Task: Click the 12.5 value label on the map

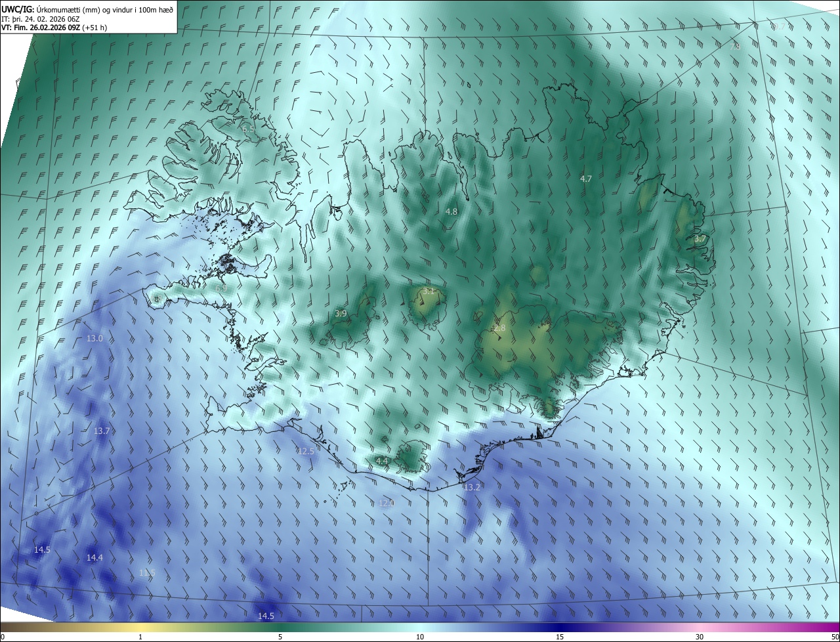Action: pos(306,452)
